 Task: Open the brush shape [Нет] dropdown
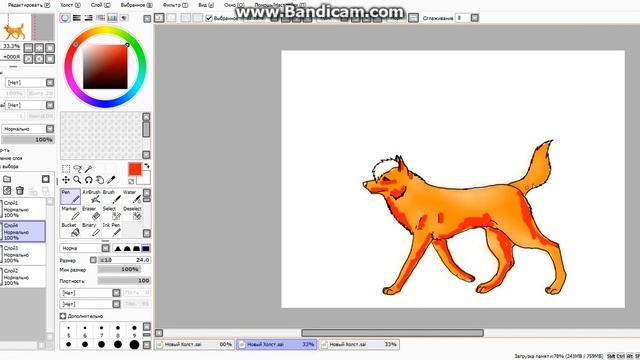pos(90,293)
